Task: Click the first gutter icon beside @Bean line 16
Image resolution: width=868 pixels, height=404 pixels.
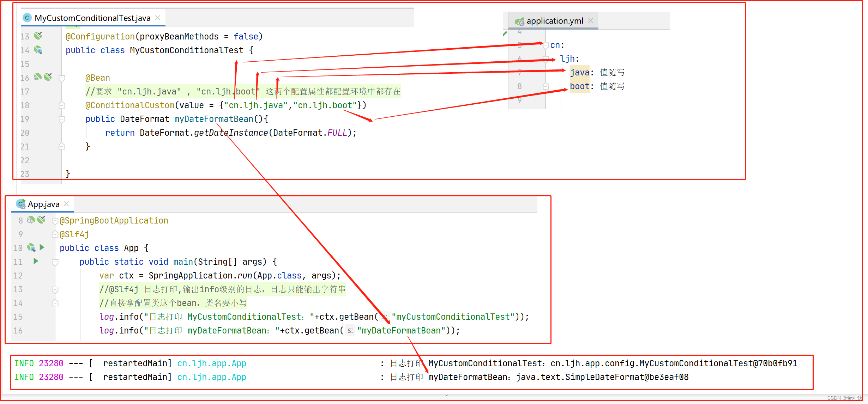Action: (38, 77)
